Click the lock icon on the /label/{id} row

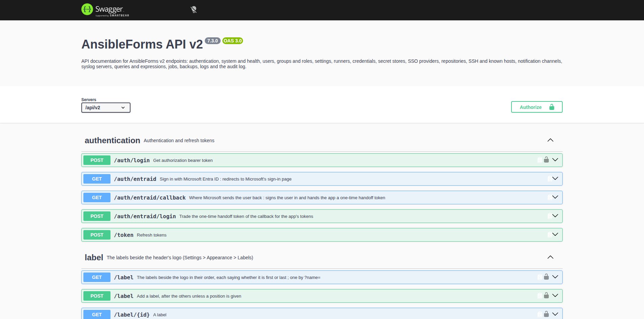(x=546, y=314)
